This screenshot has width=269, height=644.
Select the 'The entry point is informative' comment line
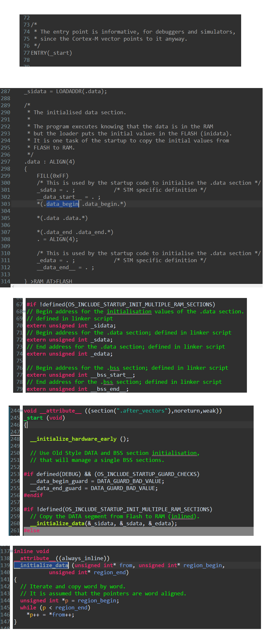pyautogui.click(x=134, y=32)
